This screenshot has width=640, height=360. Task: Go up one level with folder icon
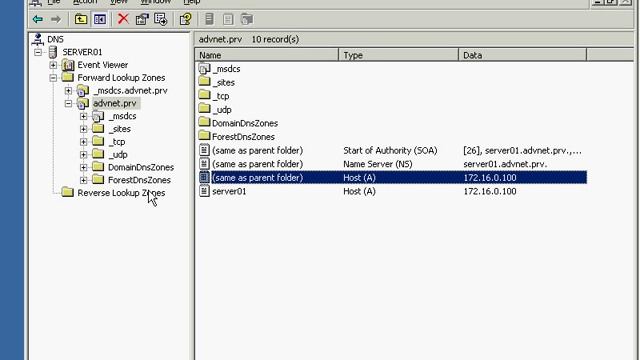(80, 19)
